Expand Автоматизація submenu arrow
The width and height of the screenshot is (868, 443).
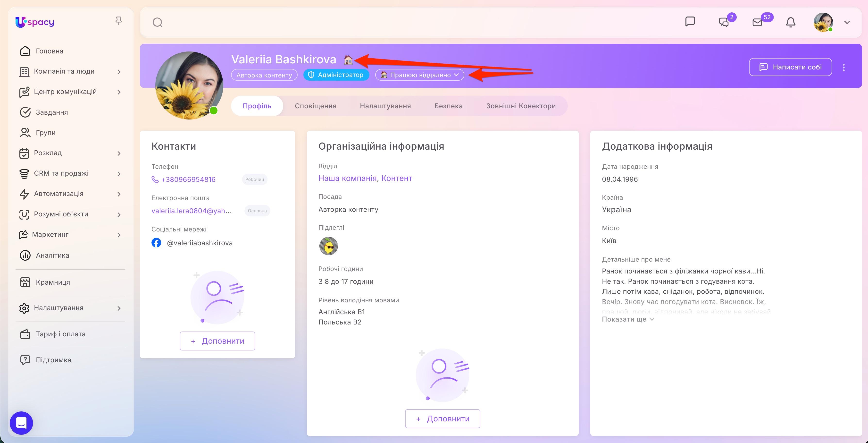click(119, 194)
